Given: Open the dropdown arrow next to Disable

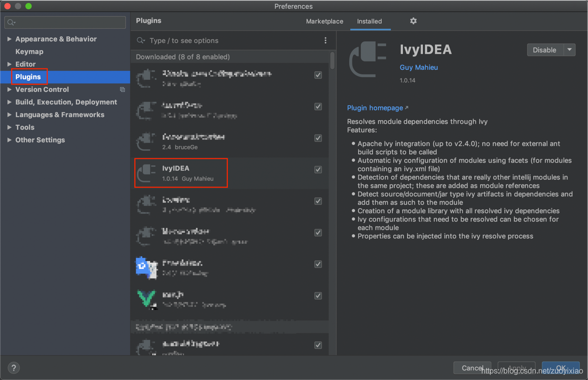Looking at the screenshot, I should 569,50.
